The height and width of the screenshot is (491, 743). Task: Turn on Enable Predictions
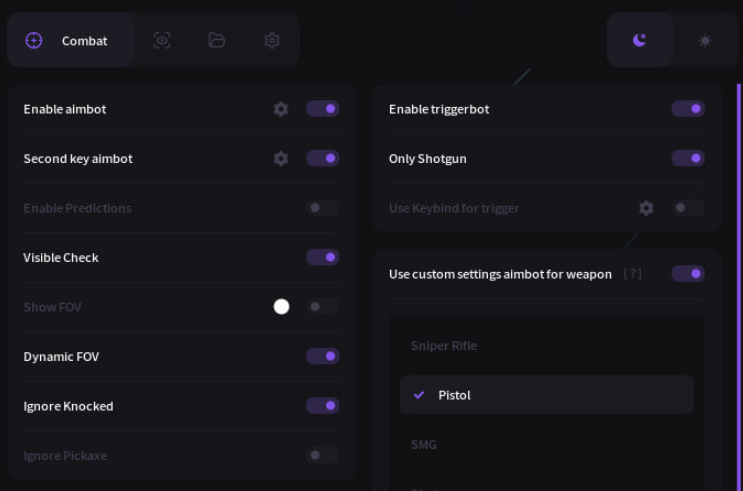(x=323, y=208)
